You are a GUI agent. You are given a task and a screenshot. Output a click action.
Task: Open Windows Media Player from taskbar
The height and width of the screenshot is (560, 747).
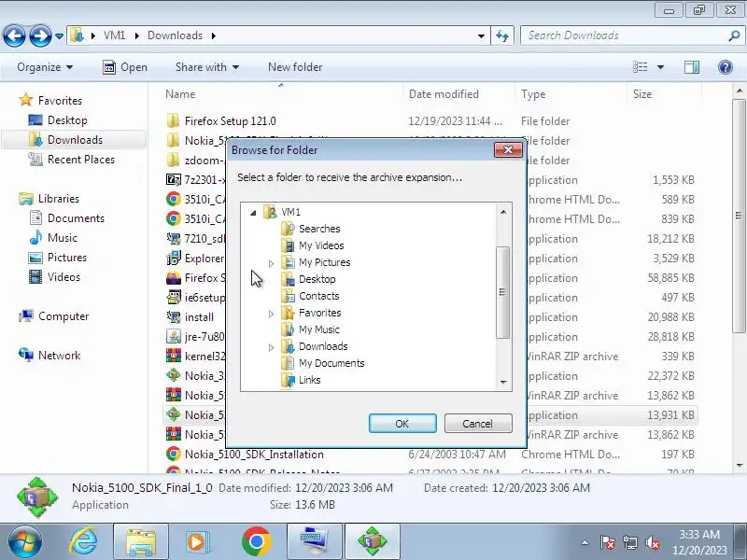[197, 542]
